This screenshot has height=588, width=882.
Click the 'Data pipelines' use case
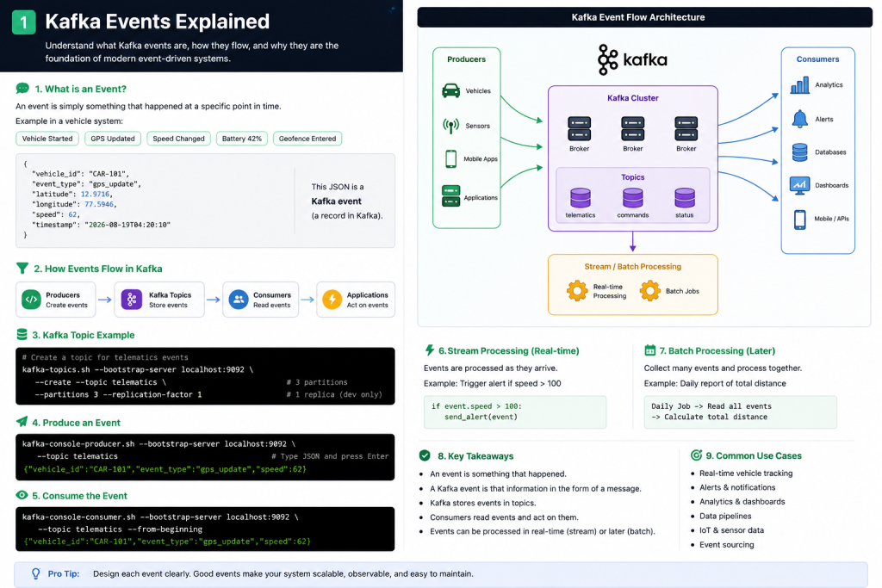[x=725, y=516]
